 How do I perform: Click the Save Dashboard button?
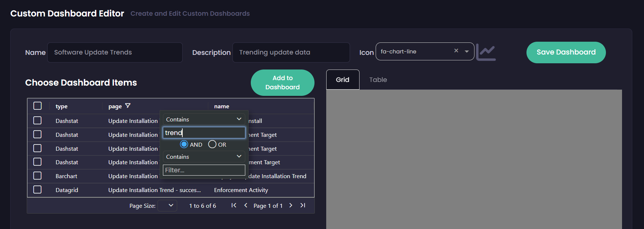coord(566,52)
